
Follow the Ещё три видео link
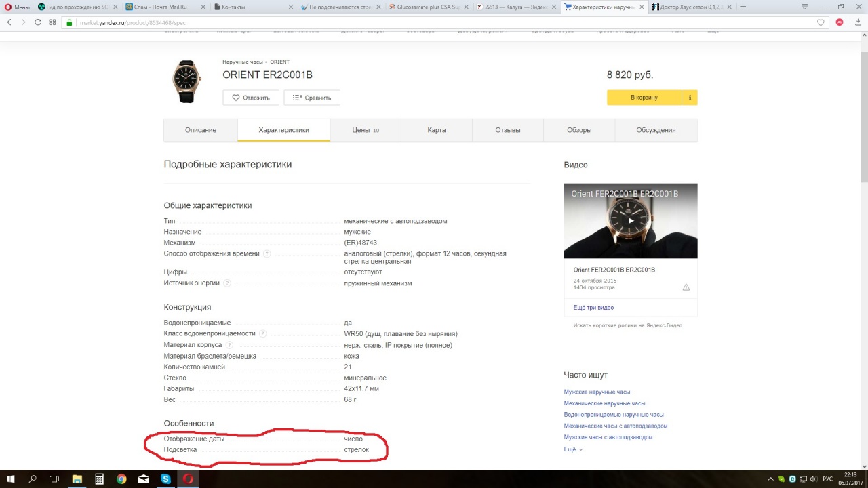click(x=593, y=308)
